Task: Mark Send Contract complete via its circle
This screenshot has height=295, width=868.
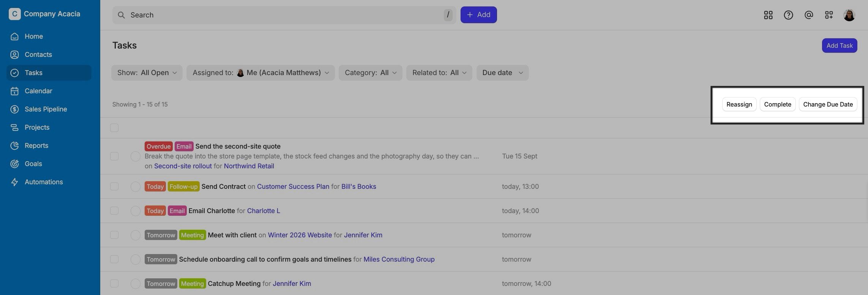Action: [136, 187]
